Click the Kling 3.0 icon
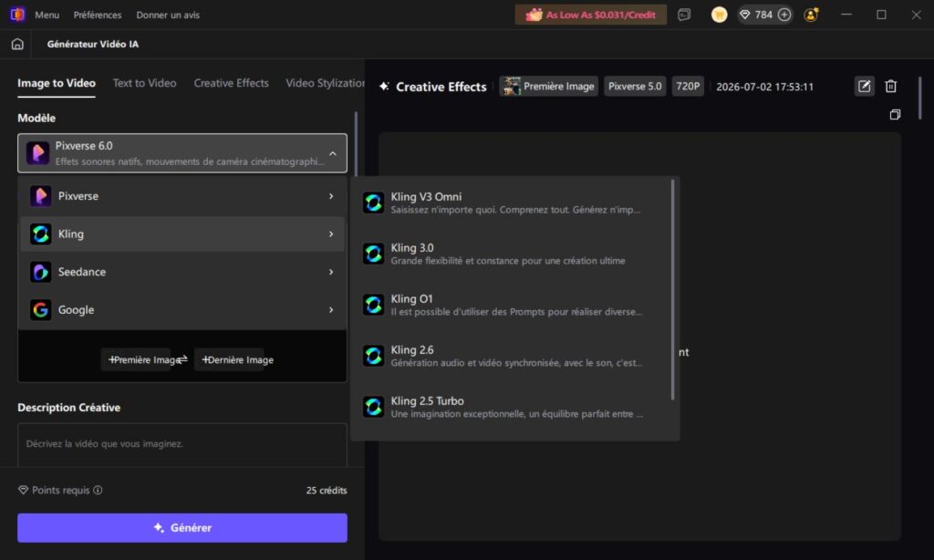 pyautogui.click(x=373, y=254)
